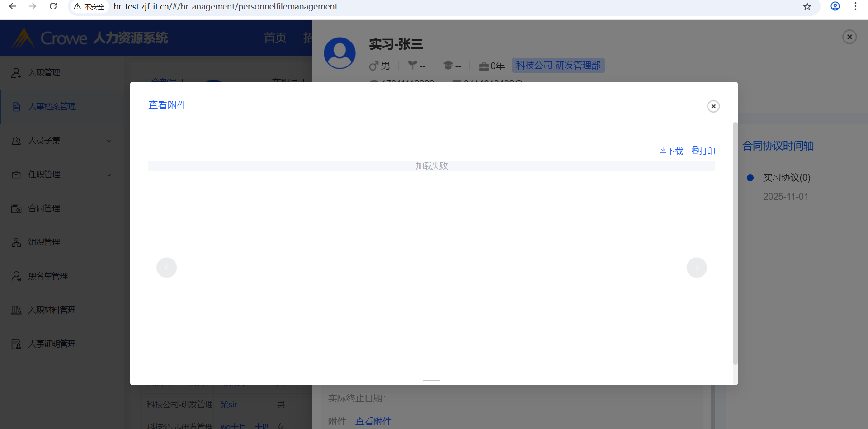This screenshot has width=868, height=429.
Task: Open the browser profile account icon
Action: (x=835, y=6)
